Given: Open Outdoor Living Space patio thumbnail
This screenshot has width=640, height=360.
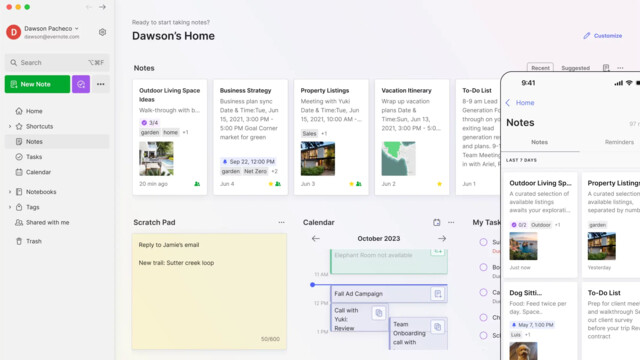Looking at the screenshot, I should pos(156,159).
